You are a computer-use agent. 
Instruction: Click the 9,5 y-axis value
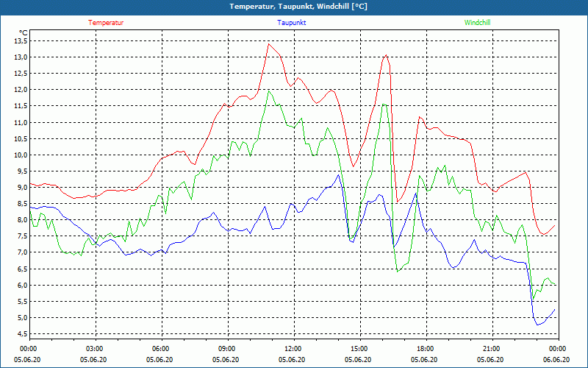click(x=23, y=171)
